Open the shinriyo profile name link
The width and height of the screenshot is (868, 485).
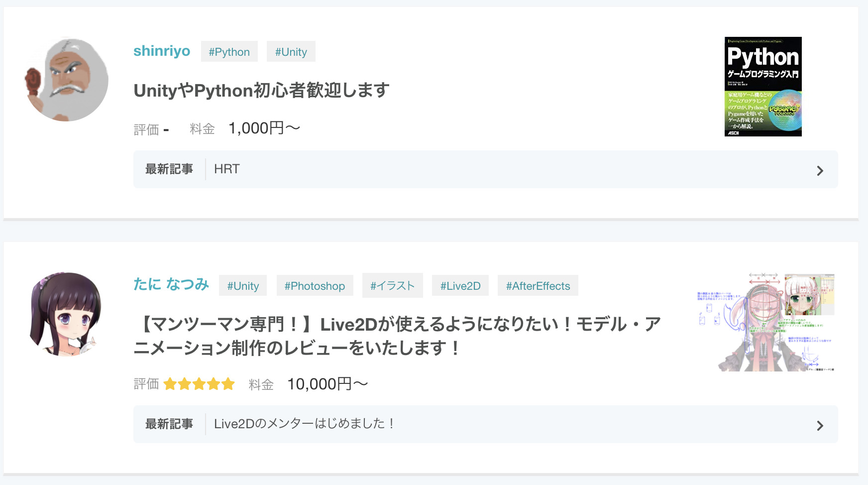click(162, 51)
